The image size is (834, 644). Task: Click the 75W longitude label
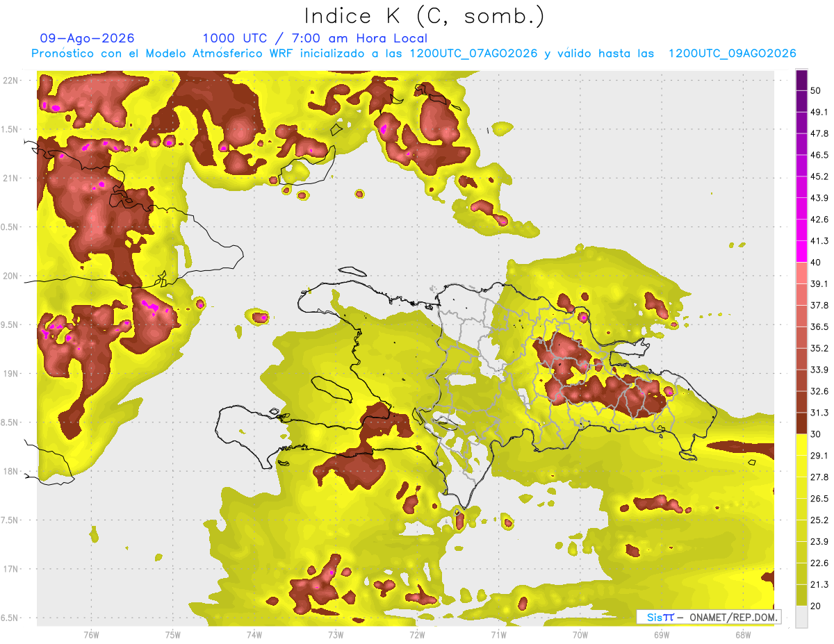click(173, 634)
